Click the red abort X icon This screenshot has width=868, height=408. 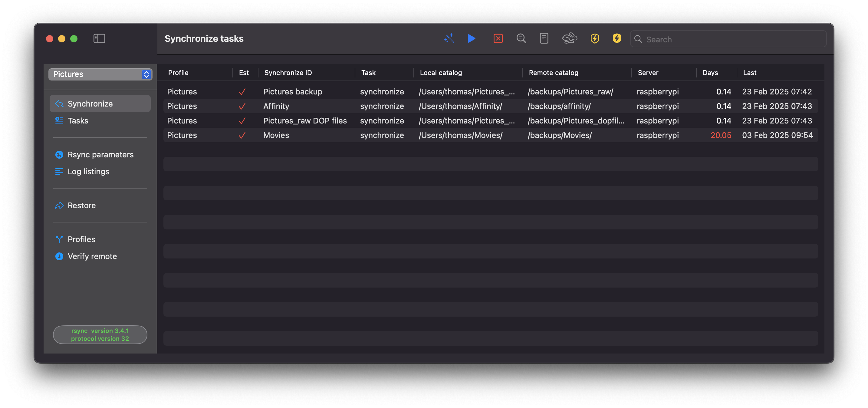[x=498, y=38]
